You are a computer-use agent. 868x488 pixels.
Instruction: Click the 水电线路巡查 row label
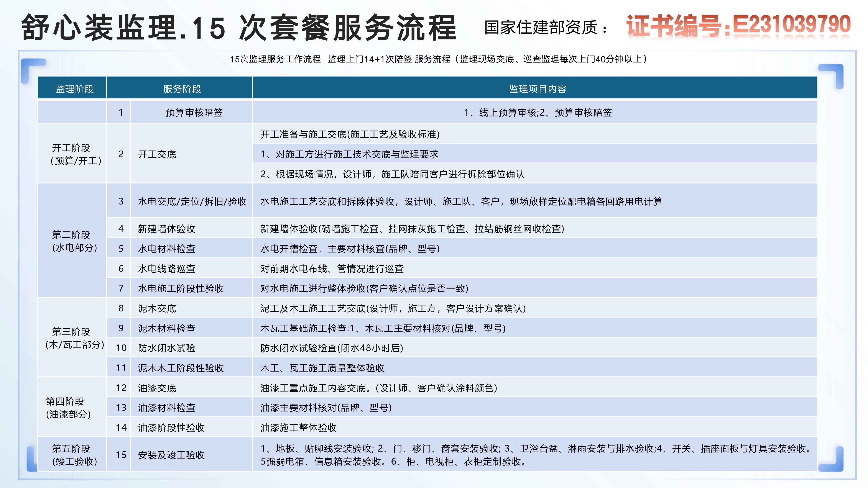click(166, 269)
